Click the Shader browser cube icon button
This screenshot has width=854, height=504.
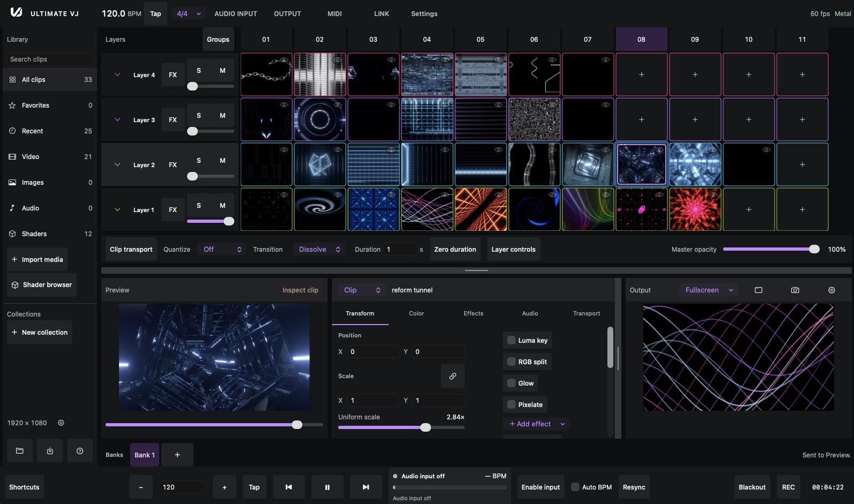(42, 285)
